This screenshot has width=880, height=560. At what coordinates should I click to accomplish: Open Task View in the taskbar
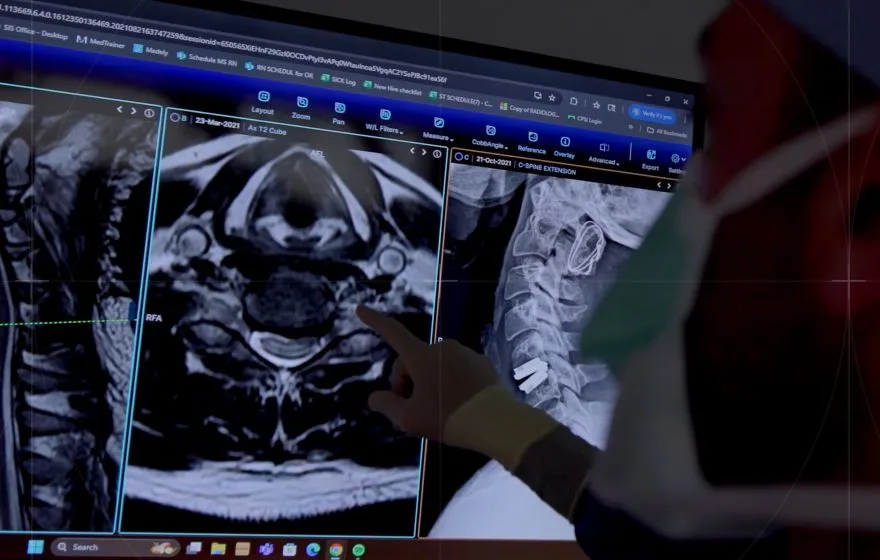coord(194,548)
